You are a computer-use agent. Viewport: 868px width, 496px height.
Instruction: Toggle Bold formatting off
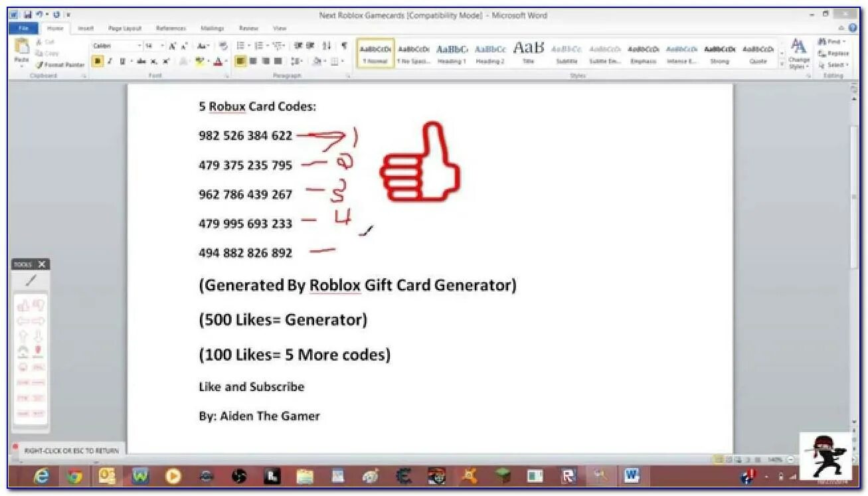click(x=98, y=61)
